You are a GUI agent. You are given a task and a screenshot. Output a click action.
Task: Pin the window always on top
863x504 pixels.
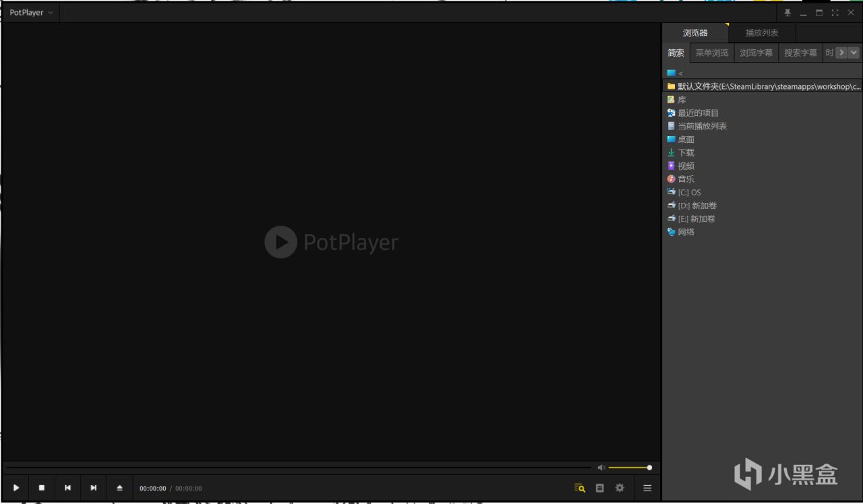[x=787, y=13]
